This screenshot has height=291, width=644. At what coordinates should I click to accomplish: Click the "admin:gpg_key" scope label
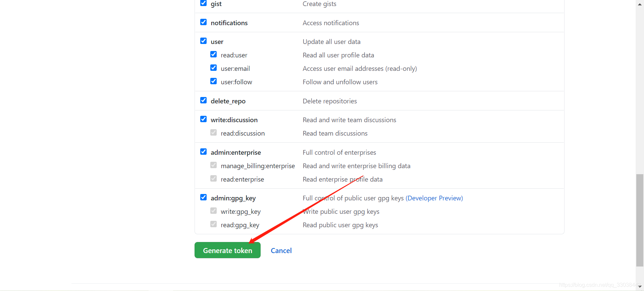tap(233, 198)
